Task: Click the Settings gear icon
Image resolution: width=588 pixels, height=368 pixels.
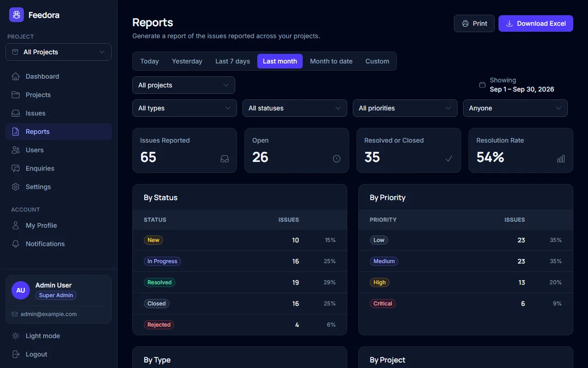Action: (x=16, y=187)
